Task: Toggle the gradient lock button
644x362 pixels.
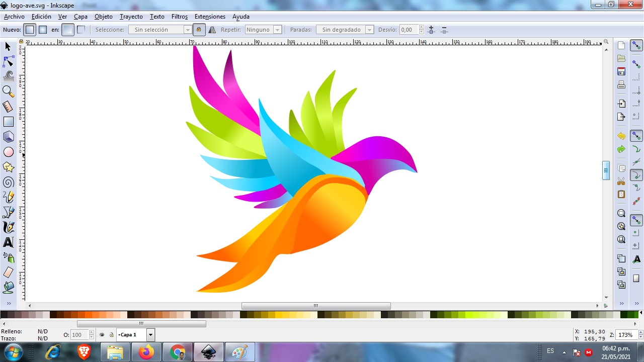Action: [x=199, y=30]
